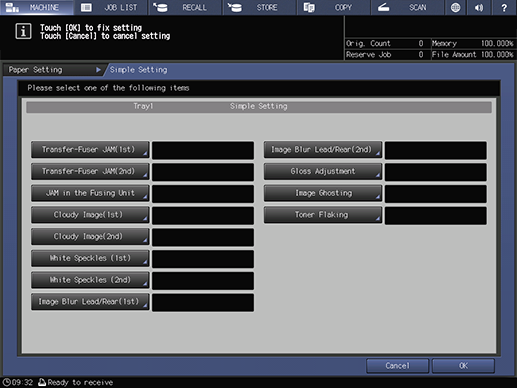Select Cloudy Image(1st) item
The height and width of the screenshot is (388, 517).
(90, 215)
